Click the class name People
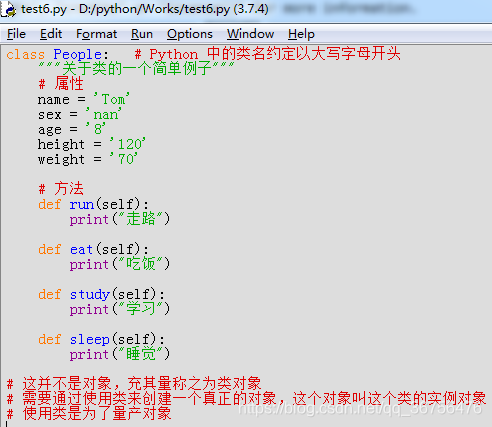The width and height of the screenshot is (492, 427). 77,54
